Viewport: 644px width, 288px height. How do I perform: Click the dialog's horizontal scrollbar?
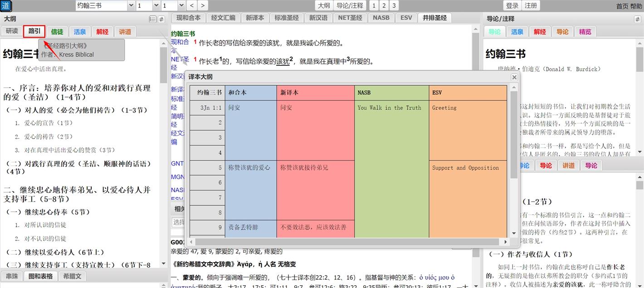click(x=348, y=242)
